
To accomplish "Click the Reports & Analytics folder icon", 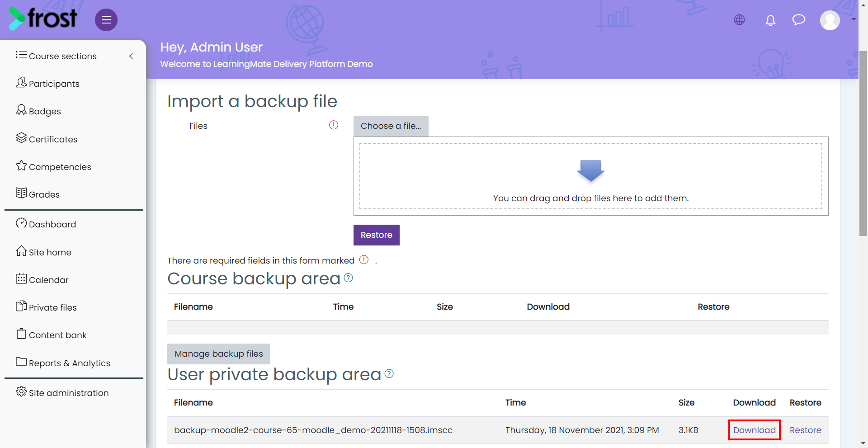I will (x=21, y=362).
